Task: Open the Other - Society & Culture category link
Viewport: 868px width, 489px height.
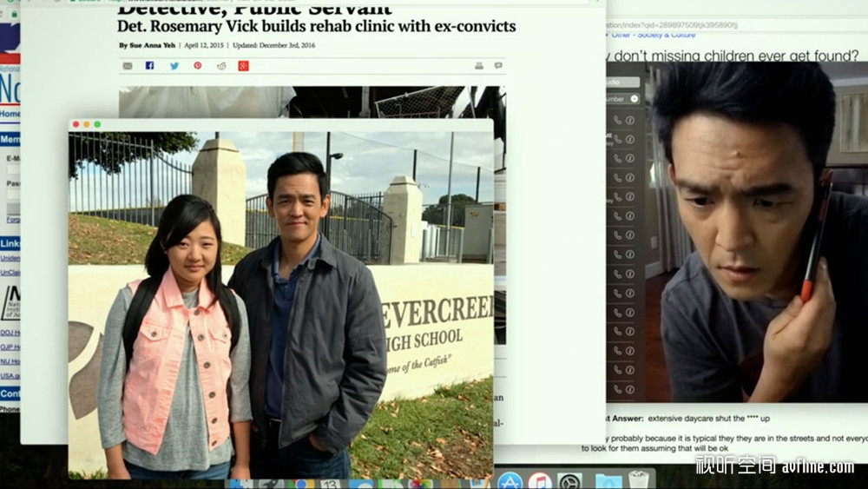Action: [654, 35]
